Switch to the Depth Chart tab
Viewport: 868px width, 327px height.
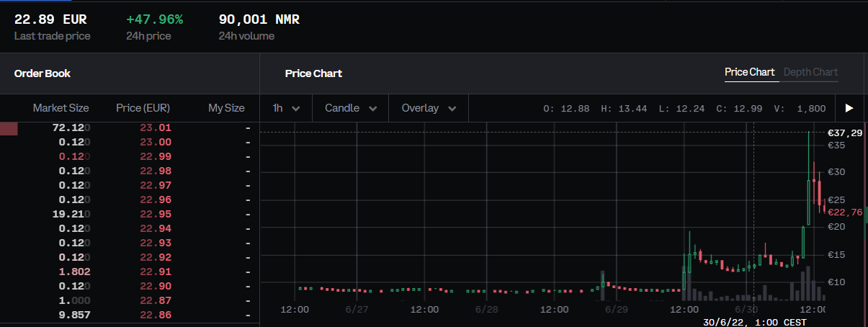[810, 72]
